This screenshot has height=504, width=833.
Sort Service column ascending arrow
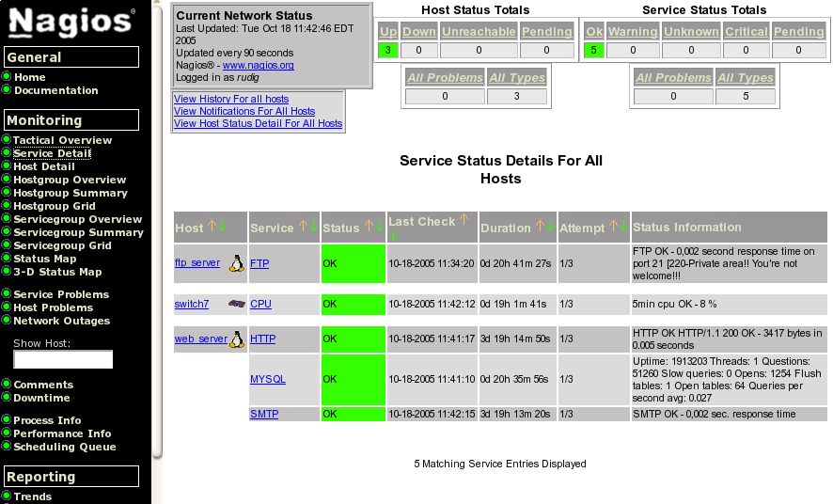pos(304,226)
